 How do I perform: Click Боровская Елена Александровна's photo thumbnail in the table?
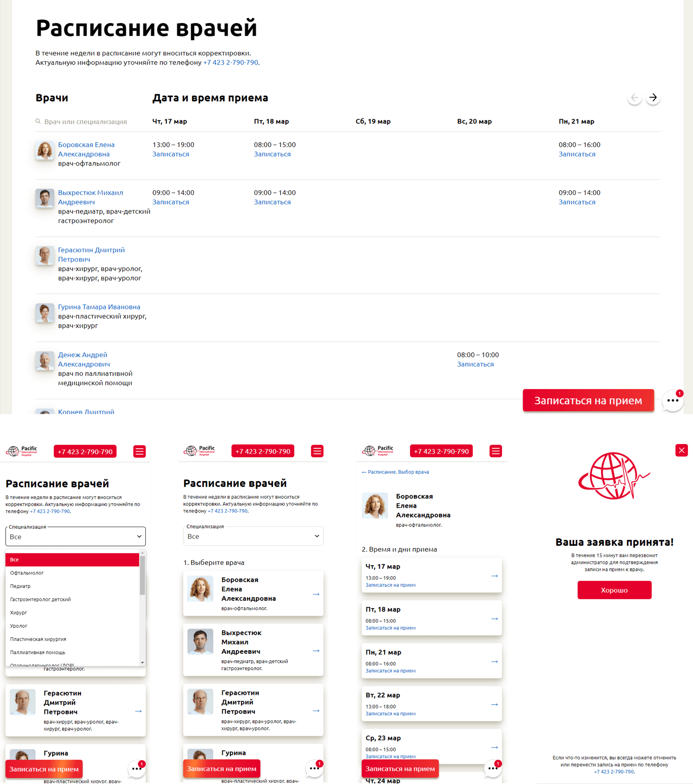[x=44, y=150]
